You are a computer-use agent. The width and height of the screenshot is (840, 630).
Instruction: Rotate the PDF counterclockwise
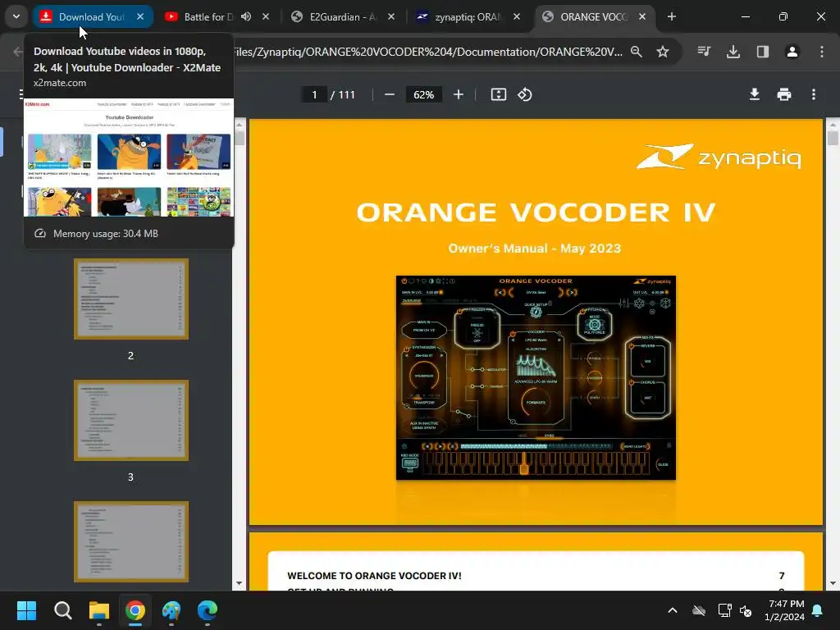coord(524,95)
